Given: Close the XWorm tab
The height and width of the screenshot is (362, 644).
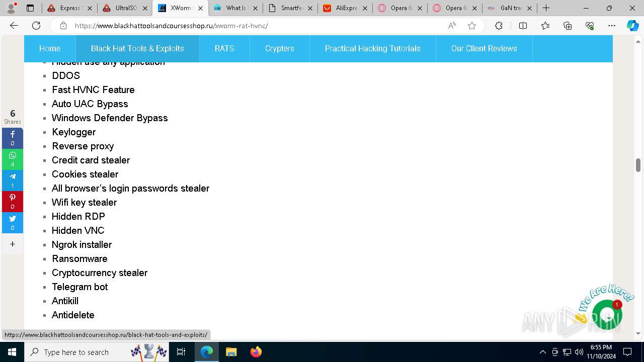Looking at the screenshot, I should click(200, 8).
